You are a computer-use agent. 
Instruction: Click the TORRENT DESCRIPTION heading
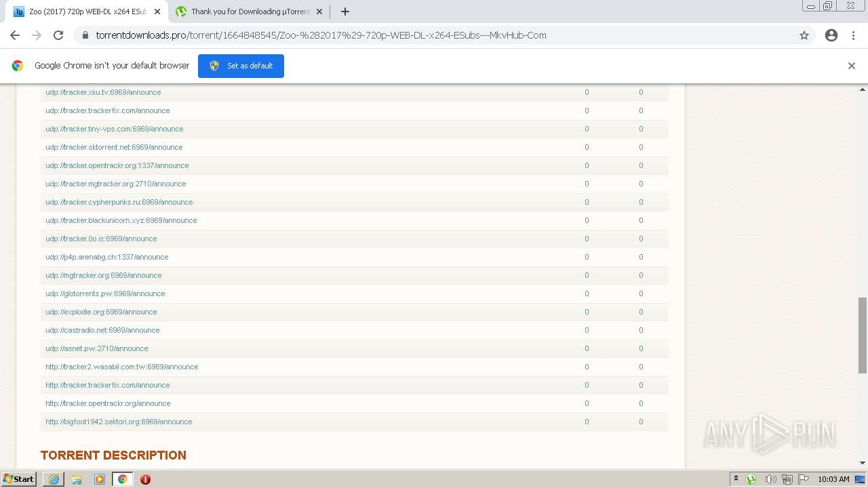coord(113,455)
